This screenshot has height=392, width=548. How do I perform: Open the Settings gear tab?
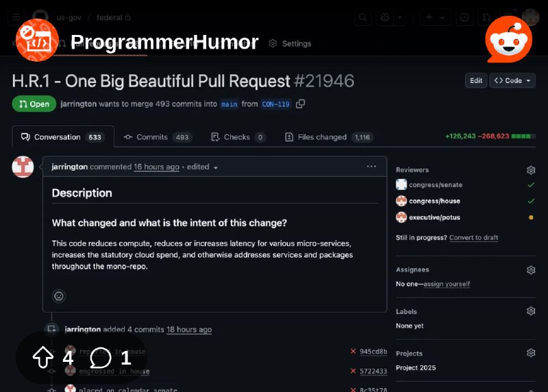pos(290,44)
